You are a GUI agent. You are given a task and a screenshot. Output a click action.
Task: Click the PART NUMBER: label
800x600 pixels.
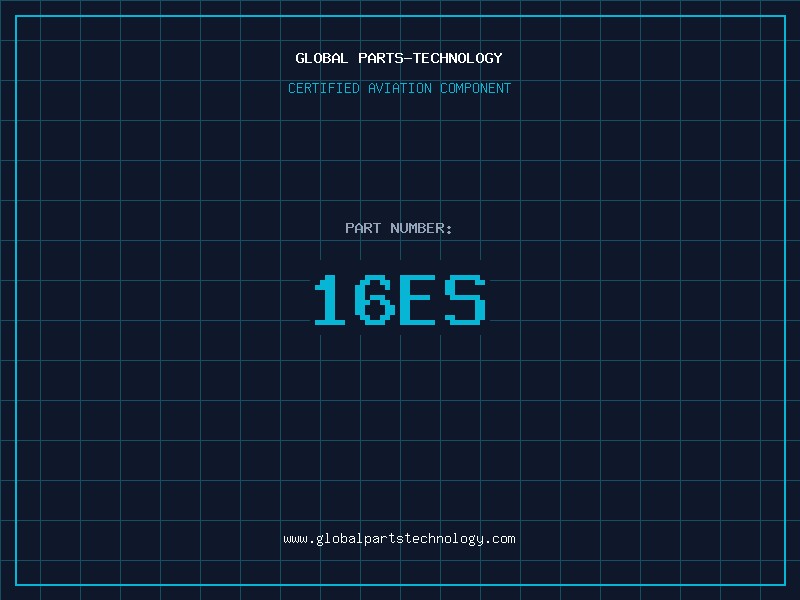pos(399,228)
